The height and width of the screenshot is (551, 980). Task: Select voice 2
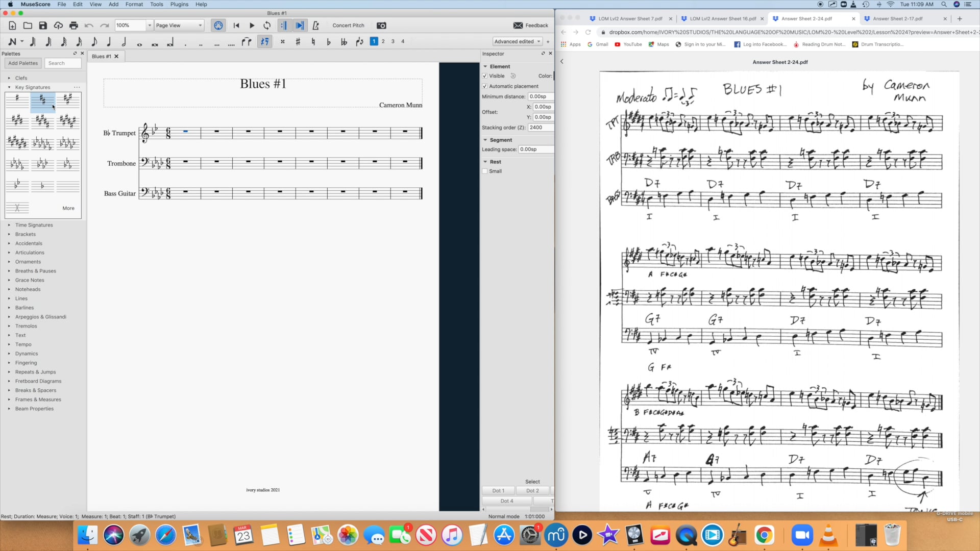point(383,41)
